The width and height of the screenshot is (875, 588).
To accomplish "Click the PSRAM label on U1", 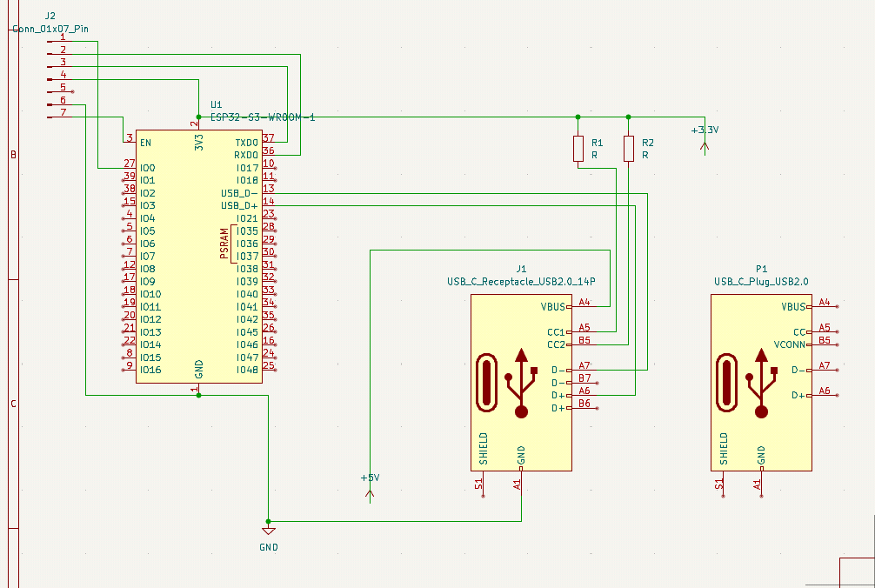I will click(224, 244).
